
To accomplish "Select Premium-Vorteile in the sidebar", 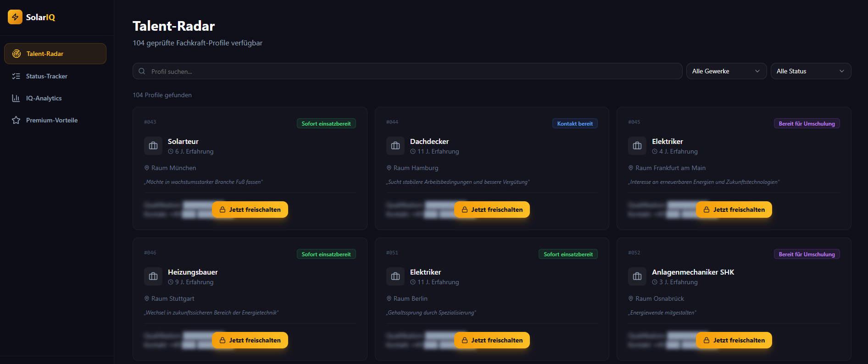I will tap(55, 120).
